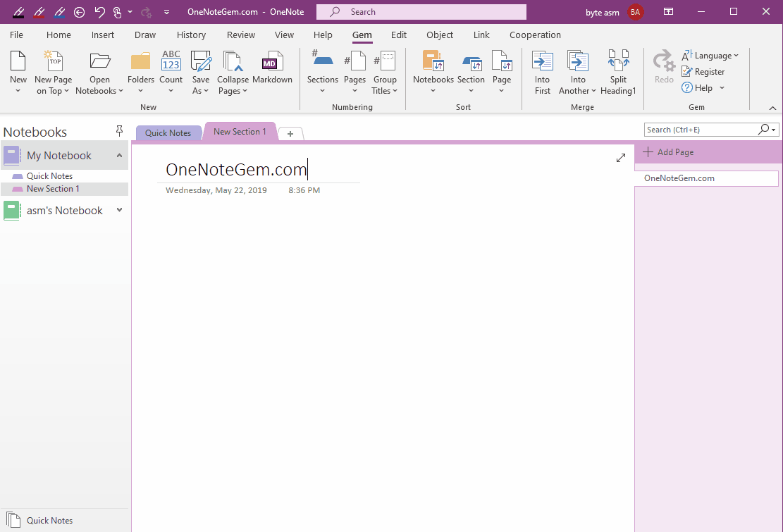Expand page to full view with arrow icon

(621, 159)
